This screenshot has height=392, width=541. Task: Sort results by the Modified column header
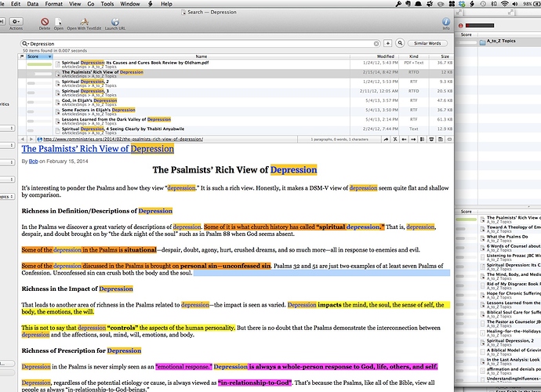click(x=386, y=57)
